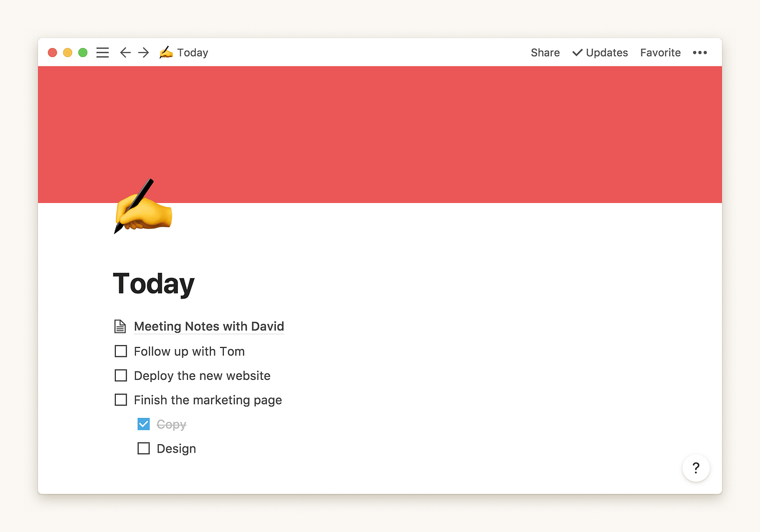Check the Finish the marketing page checkbox
This screenshot has width=760, height=532.
[121, 400]
